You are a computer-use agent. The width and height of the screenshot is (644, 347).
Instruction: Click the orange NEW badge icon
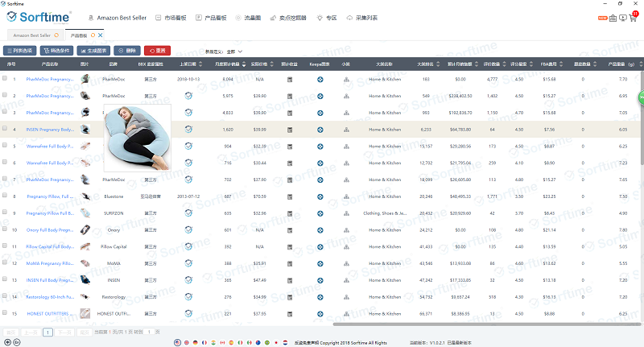(x=602, y=18)
